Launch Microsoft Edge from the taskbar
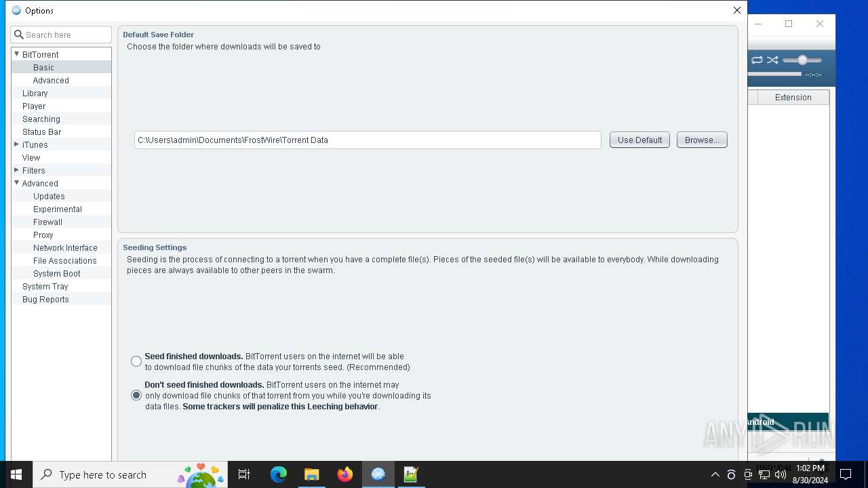This screenshot has width=868, height=488. coord(279,474)
